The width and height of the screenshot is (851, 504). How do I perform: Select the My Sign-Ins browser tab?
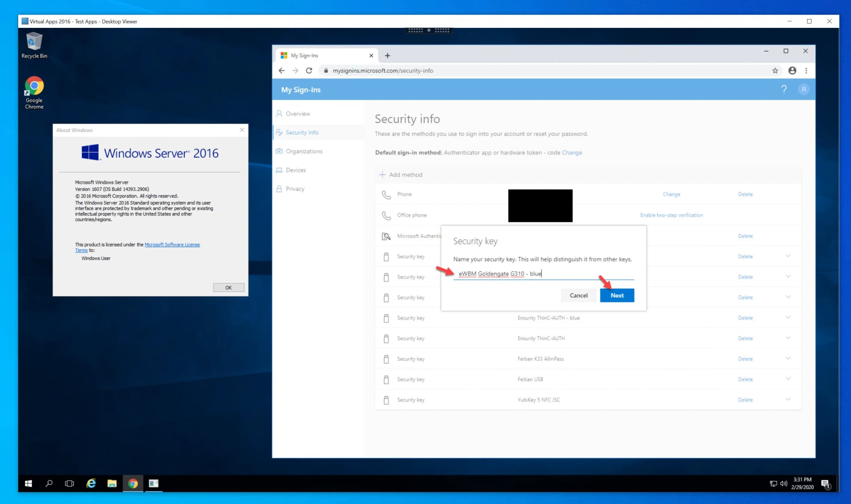point(327,55)
